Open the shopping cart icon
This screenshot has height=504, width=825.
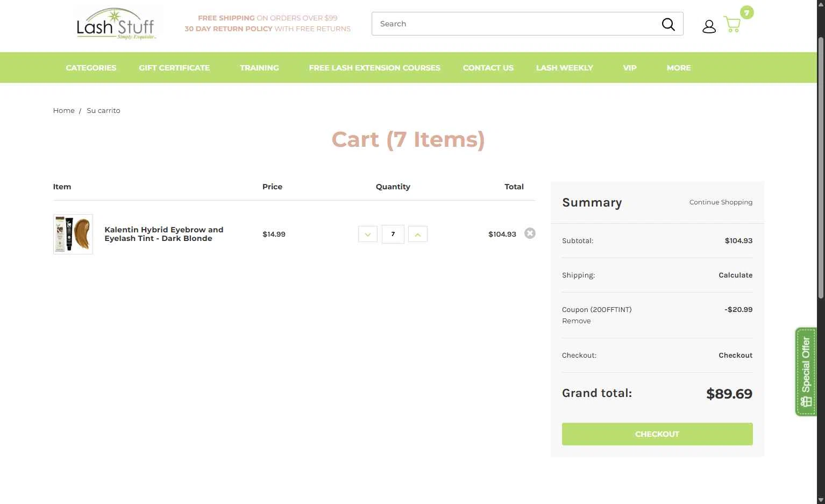click(x=732, y=24)
